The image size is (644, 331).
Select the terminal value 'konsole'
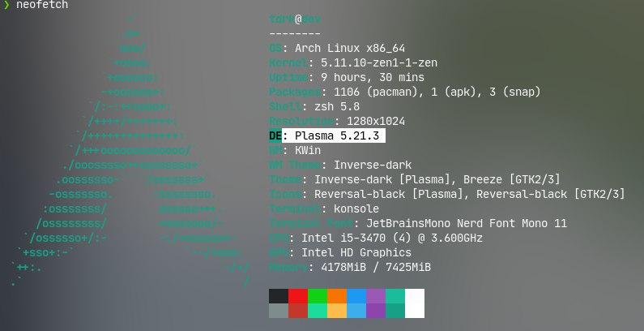tap(356, 208)
